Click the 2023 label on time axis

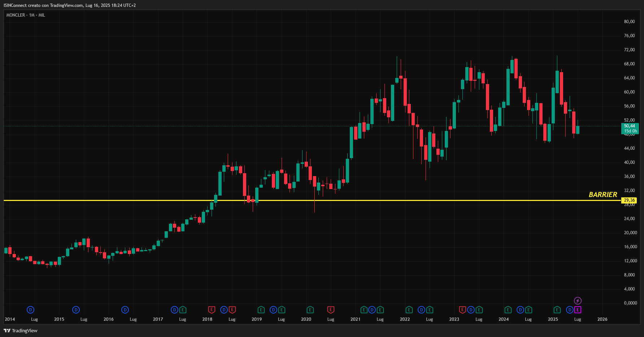click(454, 319)
